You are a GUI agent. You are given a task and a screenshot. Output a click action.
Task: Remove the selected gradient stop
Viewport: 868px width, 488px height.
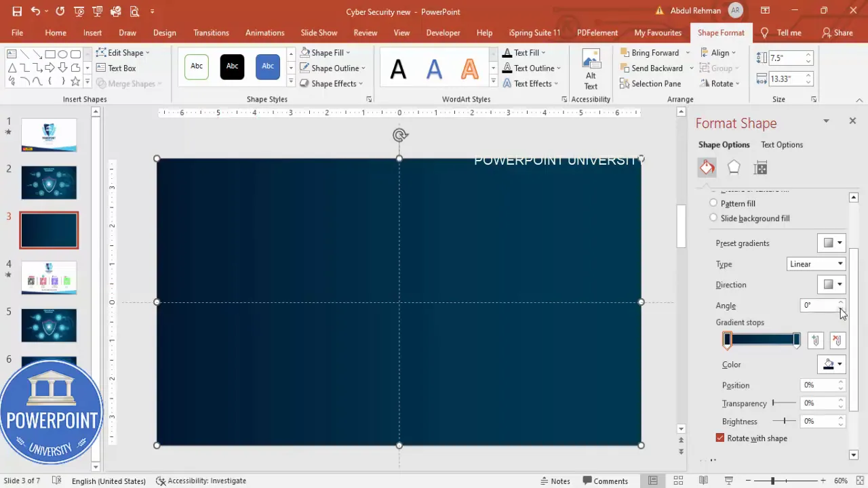tap(837, 340)
